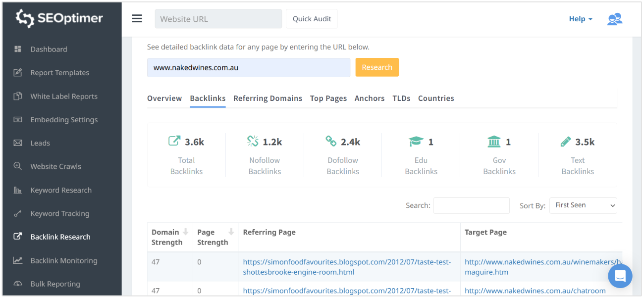Open the Anchors tab
The image size is (644, 298).
tap(369, 98)
